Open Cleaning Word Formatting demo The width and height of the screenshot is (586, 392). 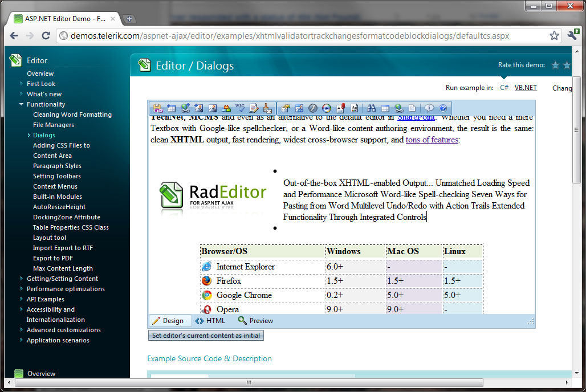tap(72, 115)
